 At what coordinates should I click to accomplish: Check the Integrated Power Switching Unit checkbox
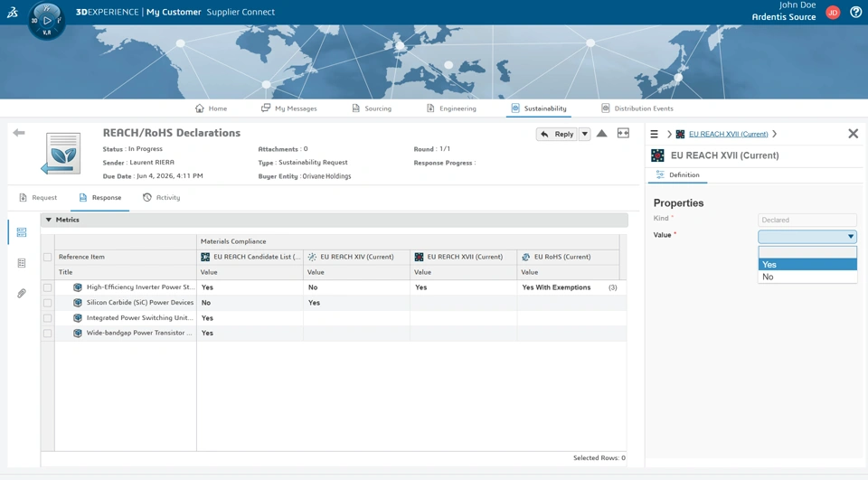coord(48,318)
